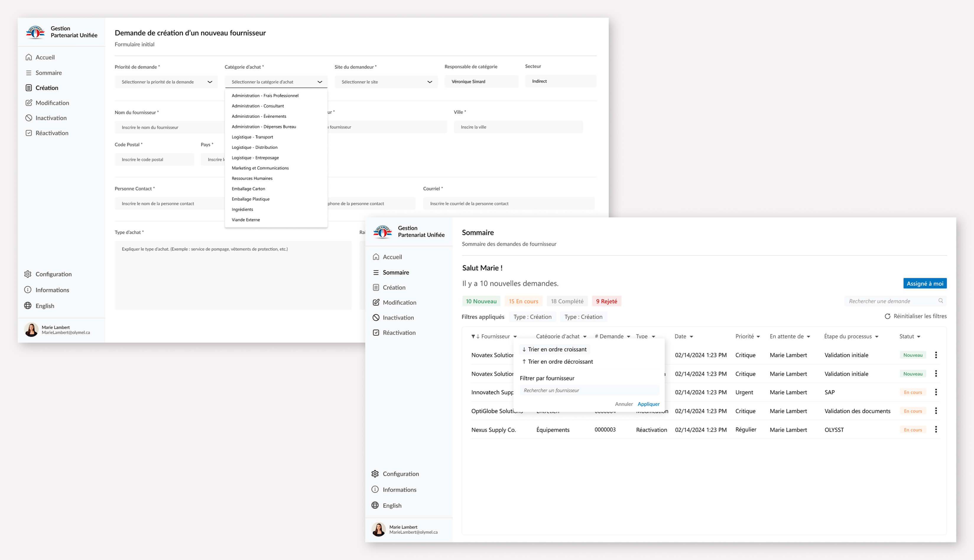Filter by the 18 Complété chip

(567, 301)
